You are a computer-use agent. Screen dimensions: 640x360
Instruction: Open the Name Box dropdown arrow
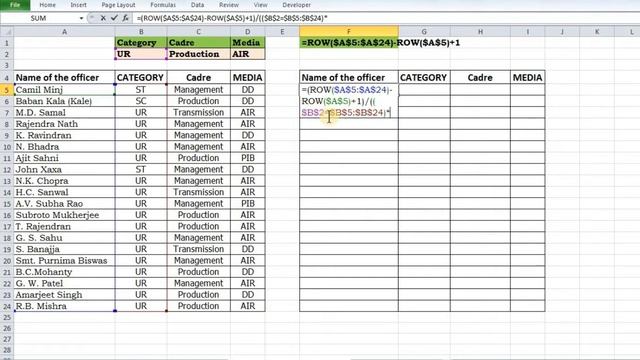[81, 18]
